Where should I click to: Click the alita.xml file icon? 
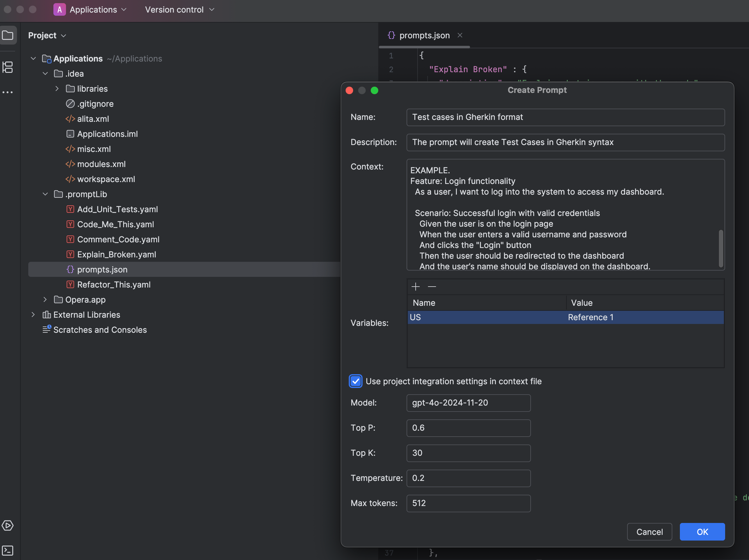pyautogui.click(x=70, y=119)
